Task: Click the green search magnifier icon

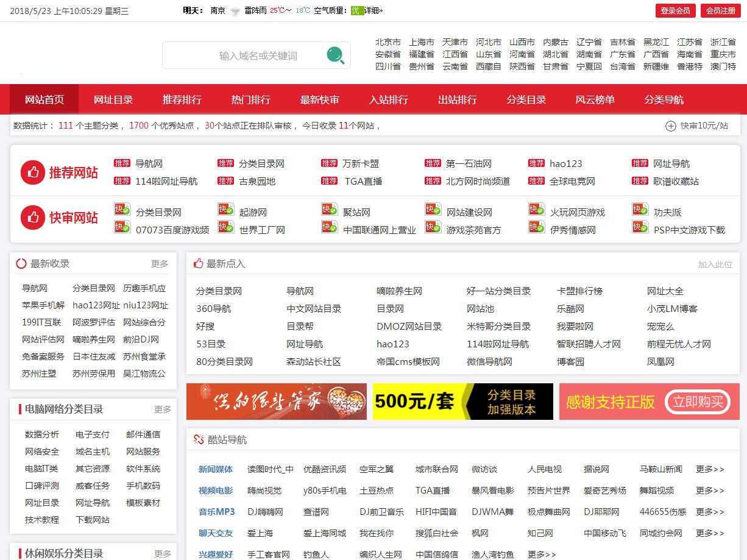Action: click(335, 55)
